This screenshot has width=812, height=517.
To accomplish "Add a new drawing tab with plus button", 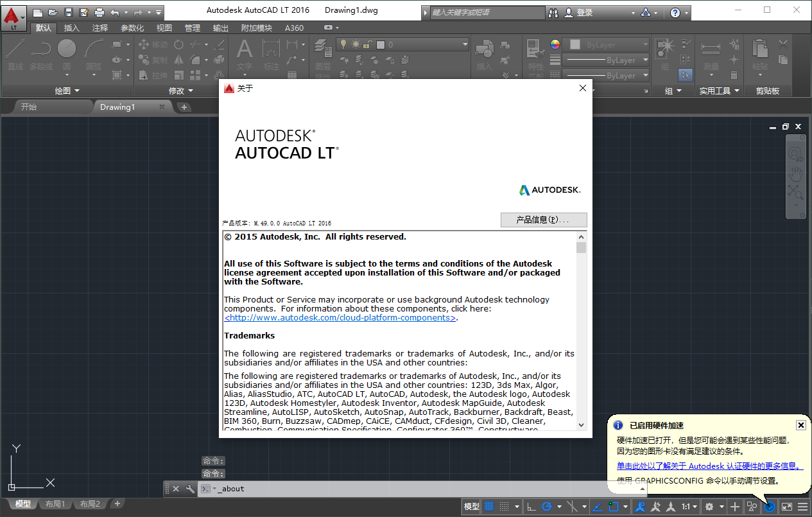I will click(184, 107).
